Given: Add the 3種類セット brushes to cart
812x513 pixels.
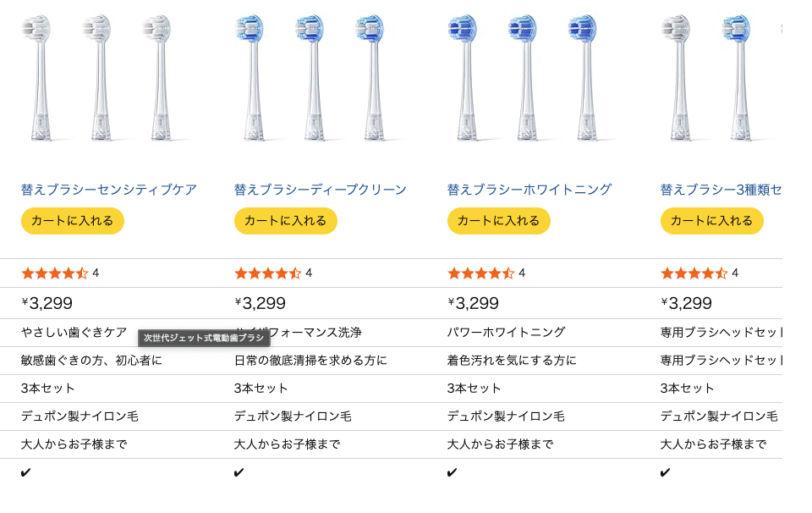Looking at the screenshot, I should coord(712,221).
